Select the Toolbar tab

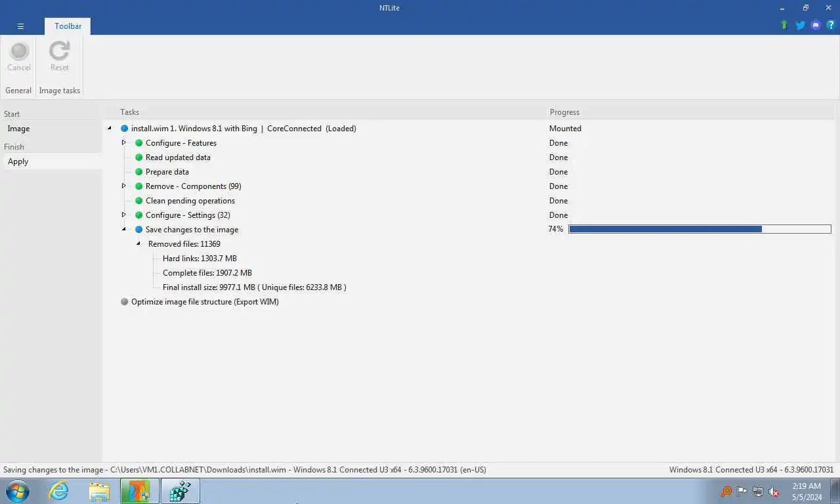coord(68,26)
